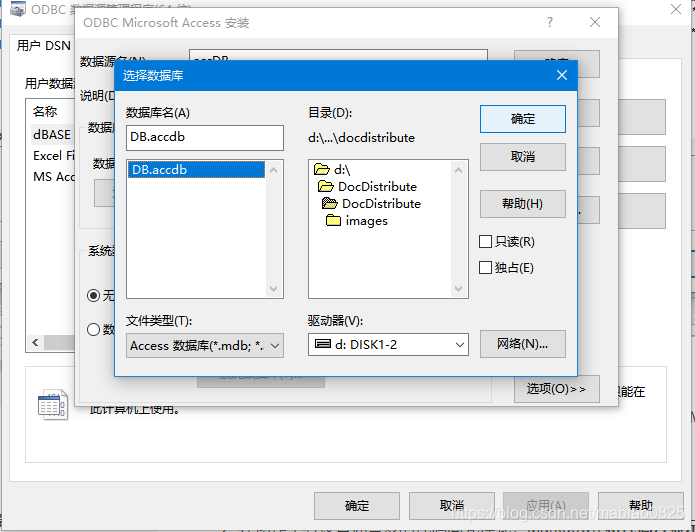
Task: Click 确定 in ODBC administrator window
Action: (357, 505)
